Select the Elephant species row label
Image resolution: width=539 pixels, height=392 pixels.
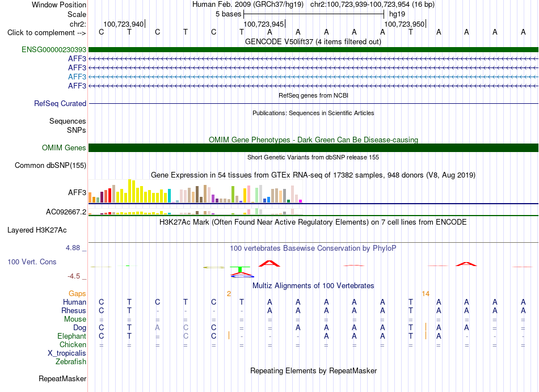[x=71, y=336]
